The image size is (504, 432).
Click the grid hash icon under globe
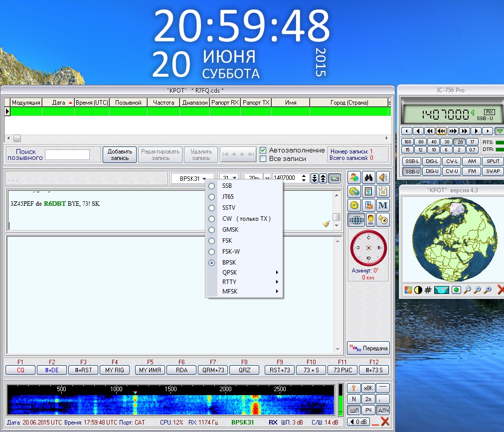[428, 290]
